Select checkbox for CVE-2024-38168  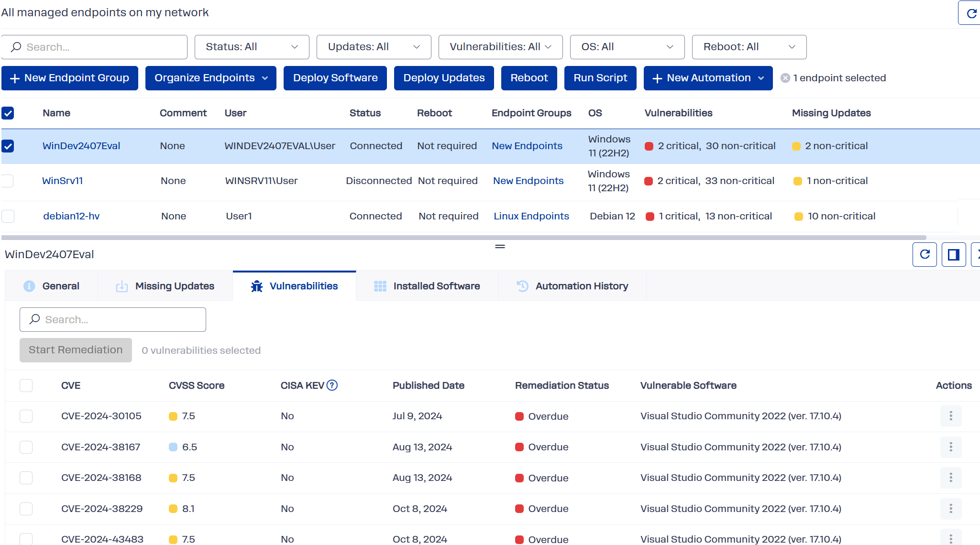pos(26,478)
